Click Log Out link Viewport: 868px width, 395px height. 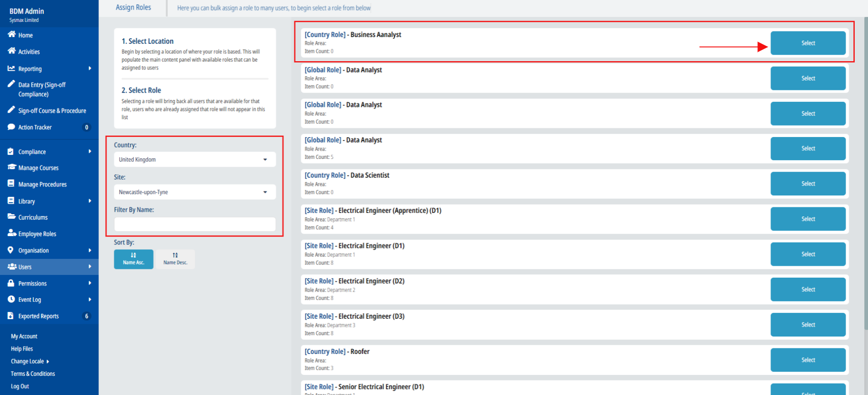(x=20, y=386)
